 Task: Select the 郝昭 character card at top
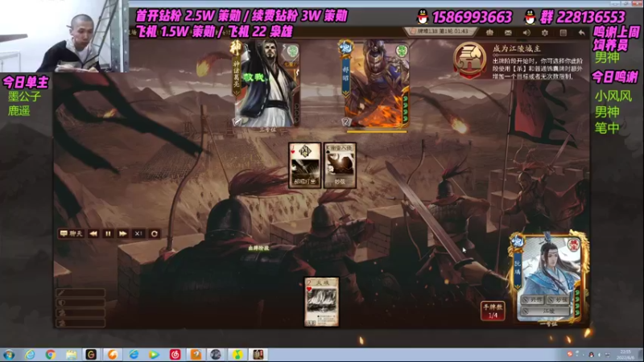(x=376, y=84)
